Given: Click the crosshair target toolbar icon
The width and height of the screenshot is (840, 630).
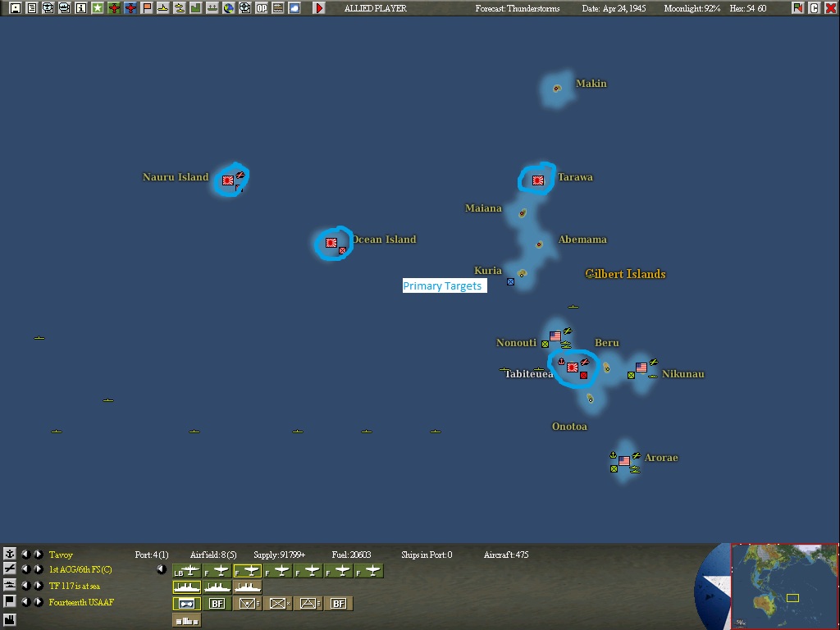Looking at the screenshot, I should click(x=244, y=8).
